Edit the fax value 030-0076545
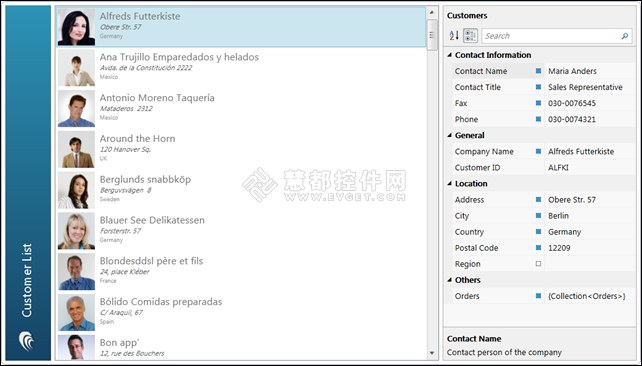The height and width of the screenshot is (366, 642). coord(590,103)
